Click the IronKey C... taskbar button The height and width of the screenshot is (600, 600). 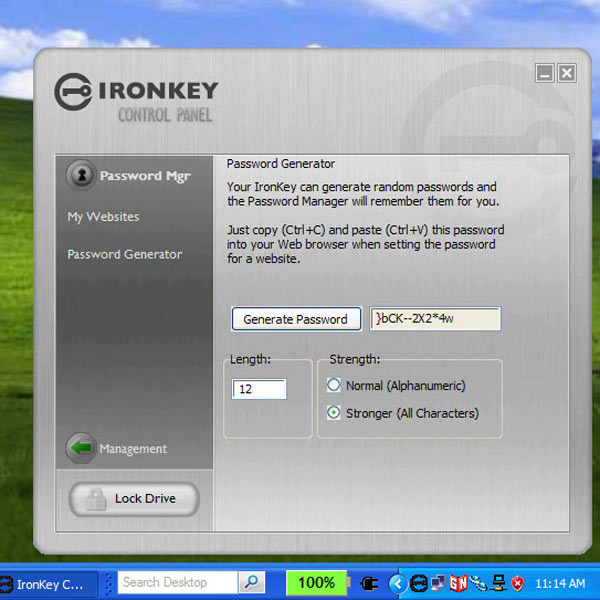pos(48,584)
